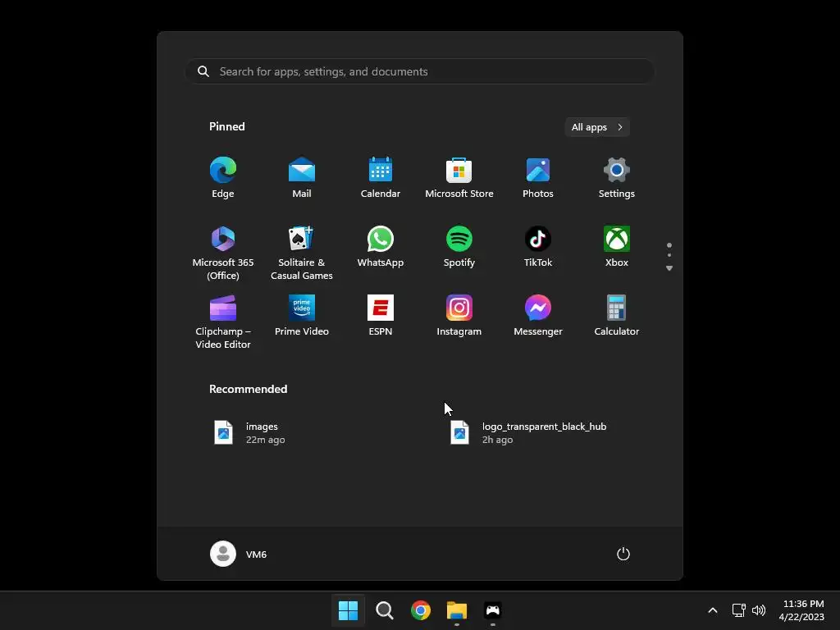Launch Spotify

pyautogui.click(x=459, y=248)
